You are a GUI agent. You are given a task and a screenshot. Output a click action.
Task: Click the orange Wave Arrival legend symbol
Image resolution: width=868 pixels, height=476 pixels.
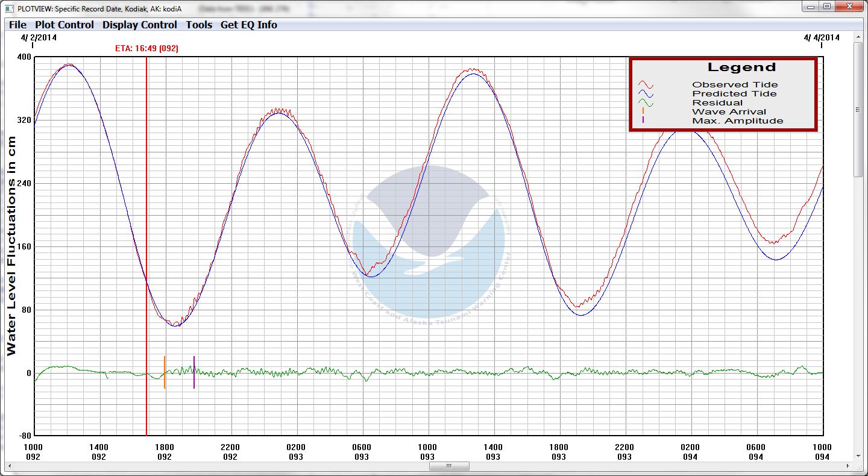[643, 111]
